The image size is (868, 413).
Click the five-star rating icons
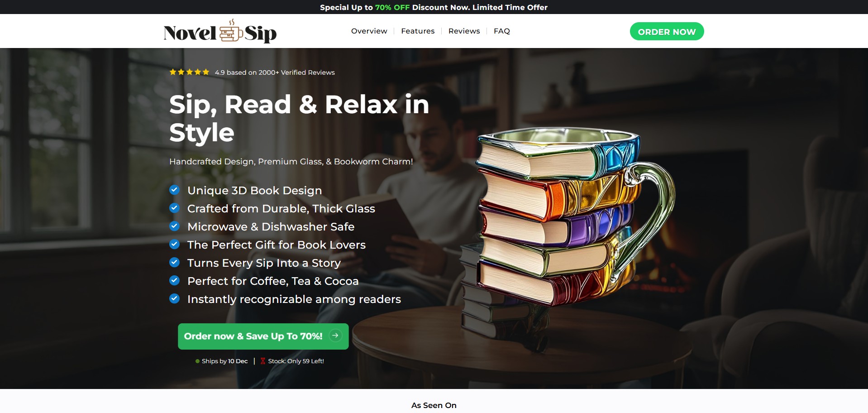(189, 72)
